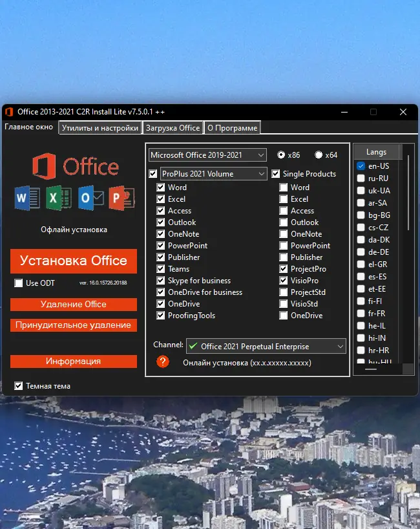Viewport: 420px width, 529px height.
Task: Uncheck the ProofingTools checkbox
Action: (x=161, y=316)
